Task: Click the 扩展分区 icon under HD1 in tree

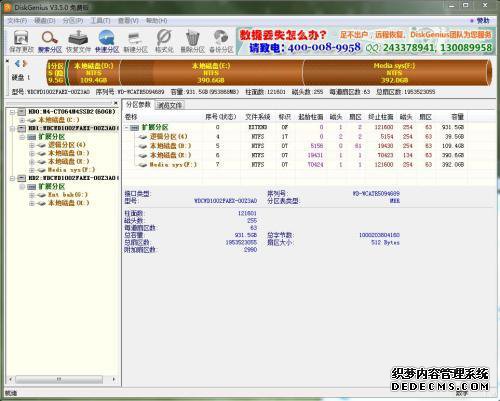Action: [x=32, y=137]
